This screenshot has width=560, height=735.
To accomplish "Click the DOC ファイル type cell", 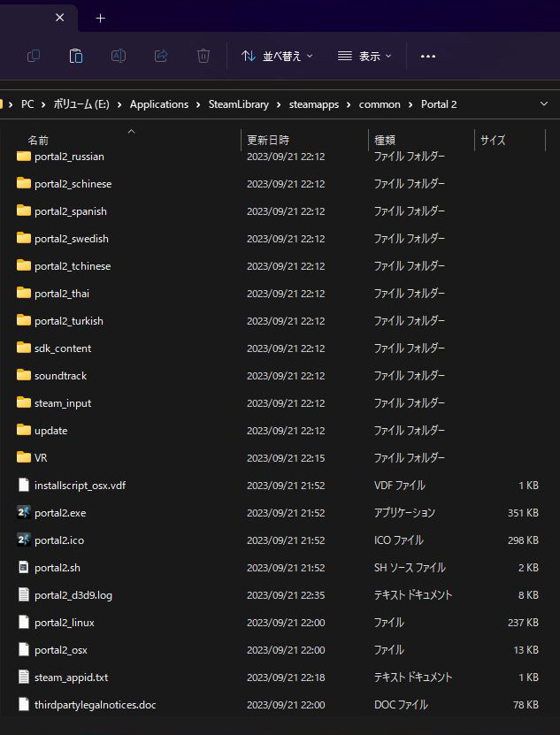I will 401,705.
